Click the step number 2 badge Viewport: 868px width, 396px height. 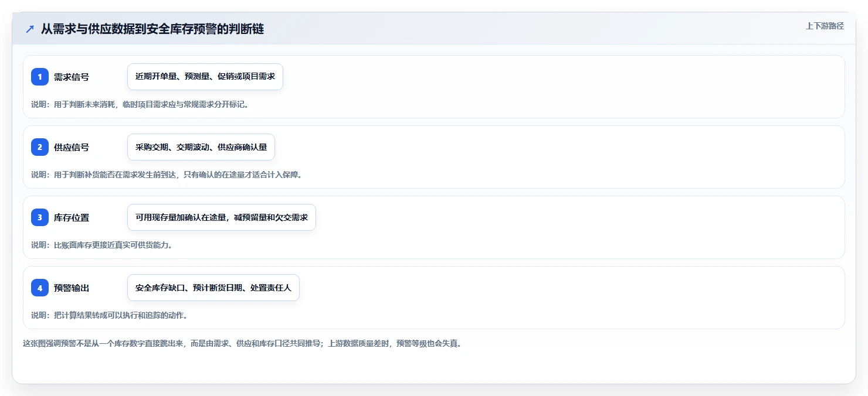pyautogui.click(x=40, y=147)
